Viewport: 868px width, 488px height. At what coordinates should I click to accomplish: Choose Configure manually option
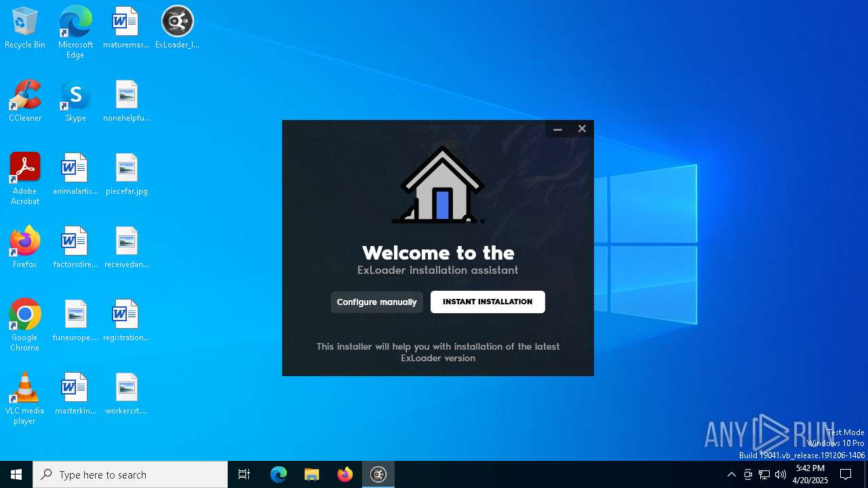(377, 302)
